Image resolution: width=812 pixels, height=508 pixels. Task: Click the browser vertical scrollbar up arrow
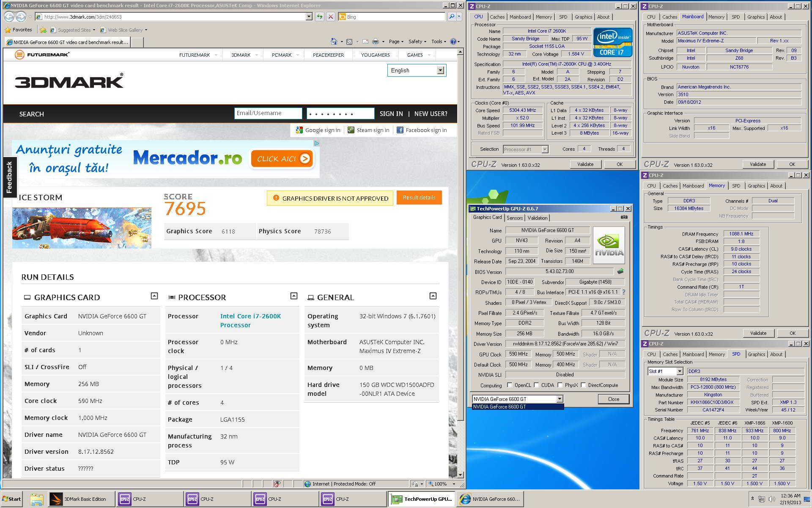pyautogui.click(x=461, y=52)
